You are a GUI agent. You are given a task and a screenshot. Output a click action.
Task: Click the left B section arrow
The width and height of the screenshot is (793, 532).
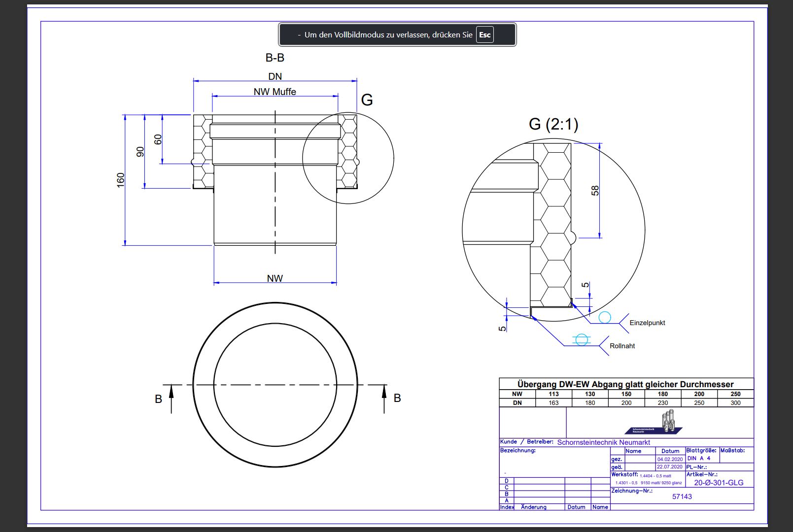(x=171, y=398)
